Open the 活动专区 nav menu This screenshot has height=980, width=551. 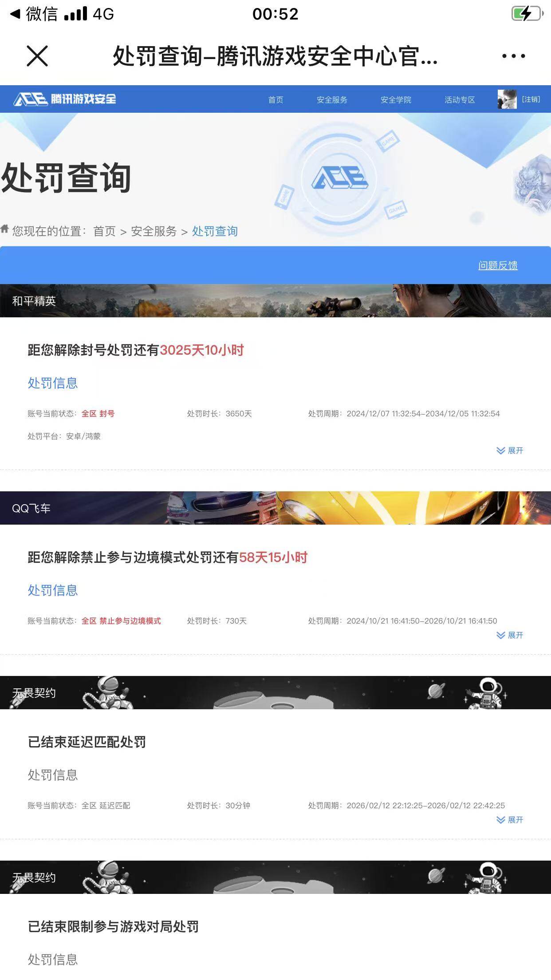[460, 99]
